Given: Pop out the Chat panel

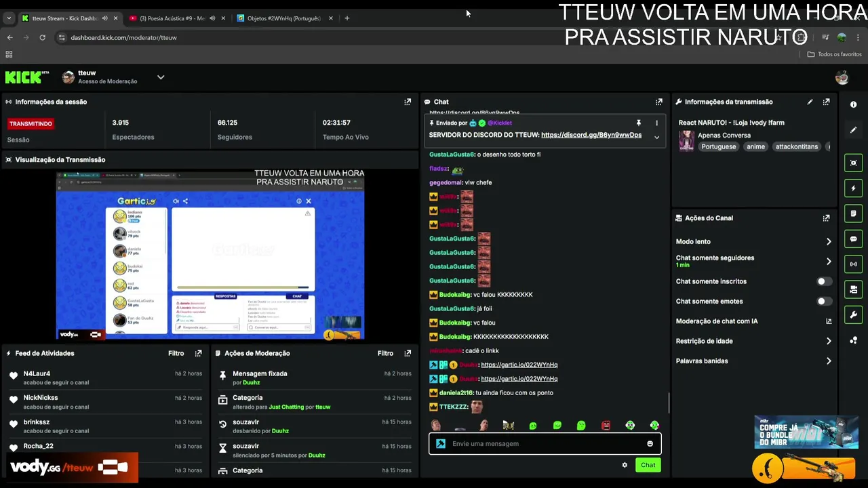Looking at the screenshot, I should pos(658,102).
